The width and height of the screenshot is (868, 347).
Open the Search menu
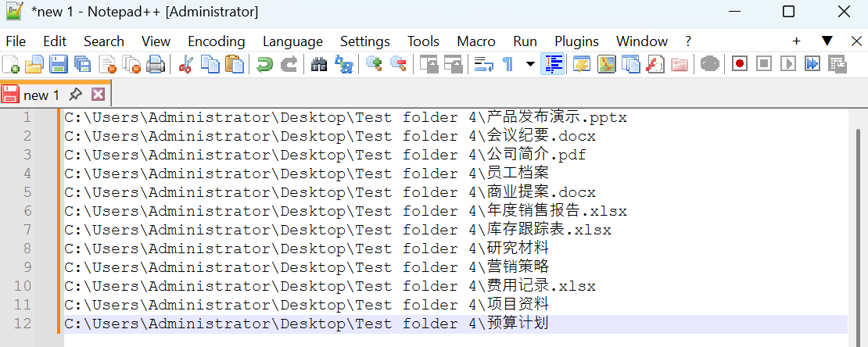pyautogui.click(x=103, y=41)
